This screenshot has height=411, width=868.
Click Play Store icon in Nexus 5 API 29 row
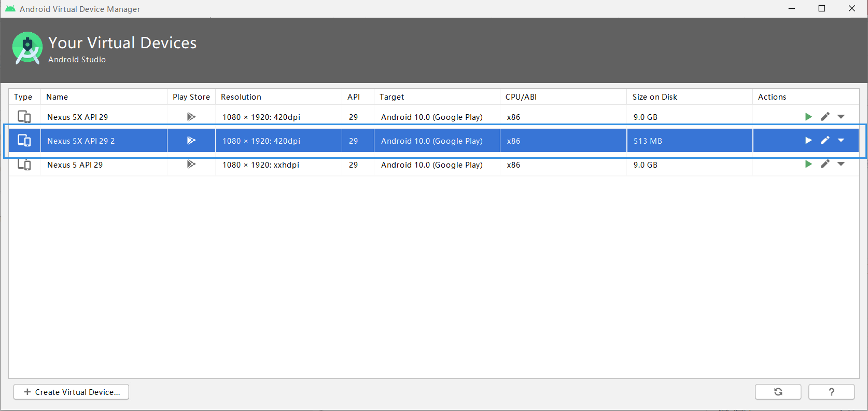click(x=191, y=165)
